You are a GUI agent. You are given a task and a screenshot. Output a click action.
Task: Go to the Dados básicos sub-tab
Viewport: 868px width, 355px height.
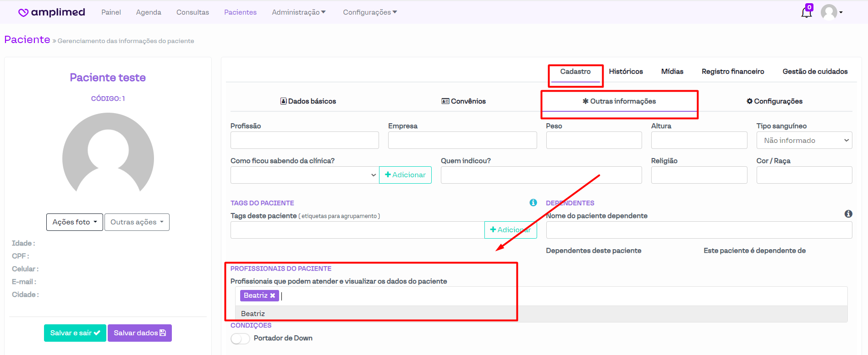click(308, 101)
